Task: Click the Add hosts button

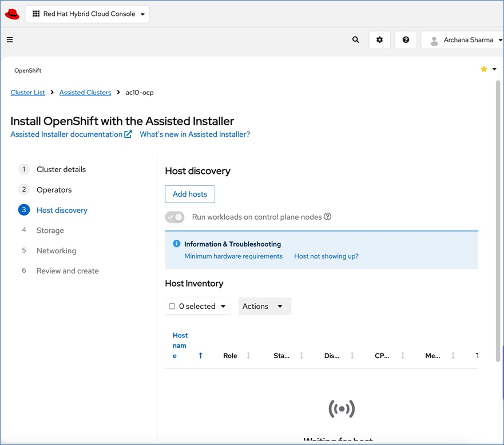Action: (x=190, y=194)
